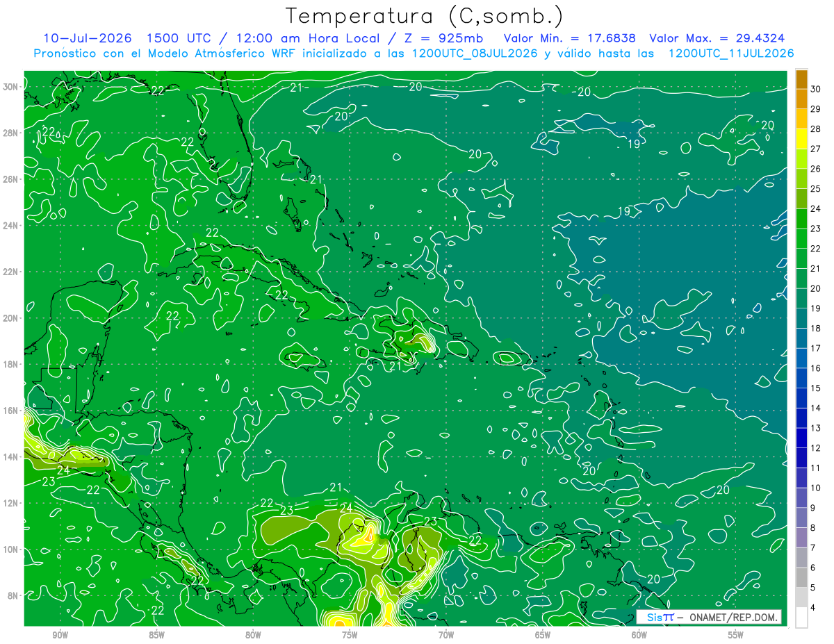Click the 24N latitude label
The width and height of the screenshot is (834, 644).
point(12,225)
